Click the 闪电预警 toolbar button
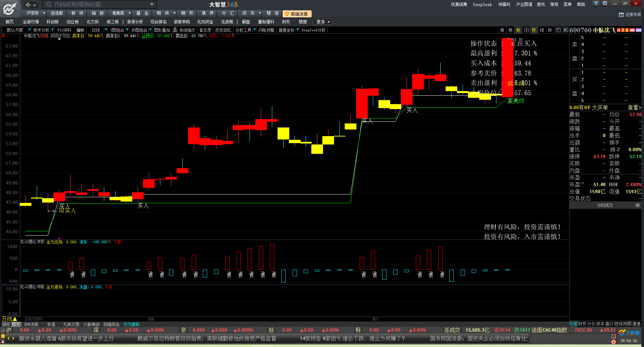Viewport: 644px width, 347px height. coord(266,30)
